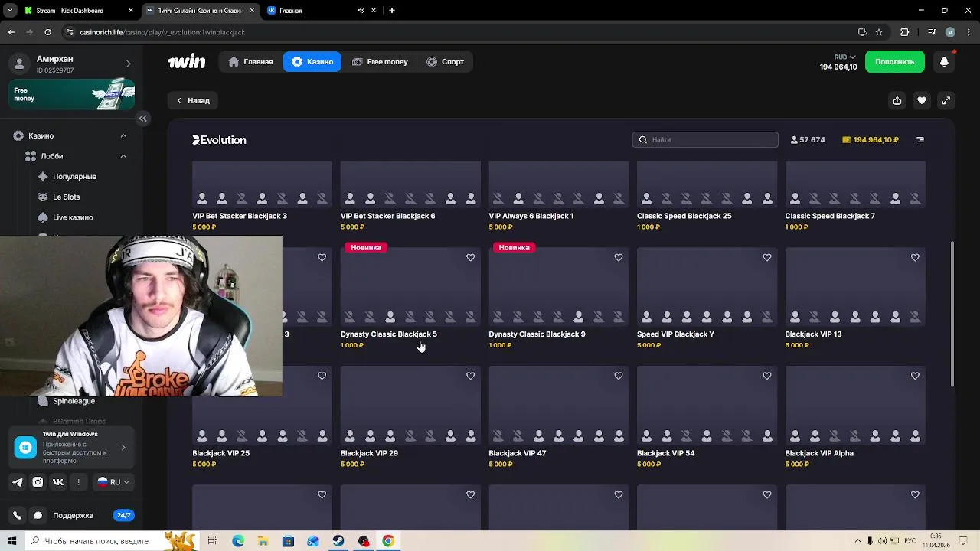980x551 pixels.
Task: Favorite Blackjack VIP 29 with its heart
Action: pos(470,376)
